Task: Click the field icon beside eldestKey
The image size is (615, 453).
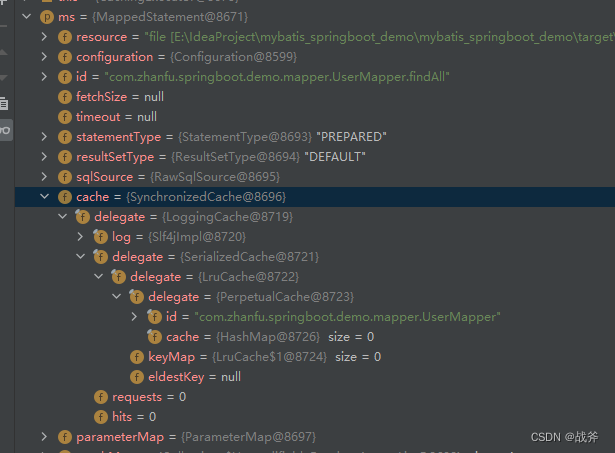Action: pyautogui.click(x=136, y=377)
